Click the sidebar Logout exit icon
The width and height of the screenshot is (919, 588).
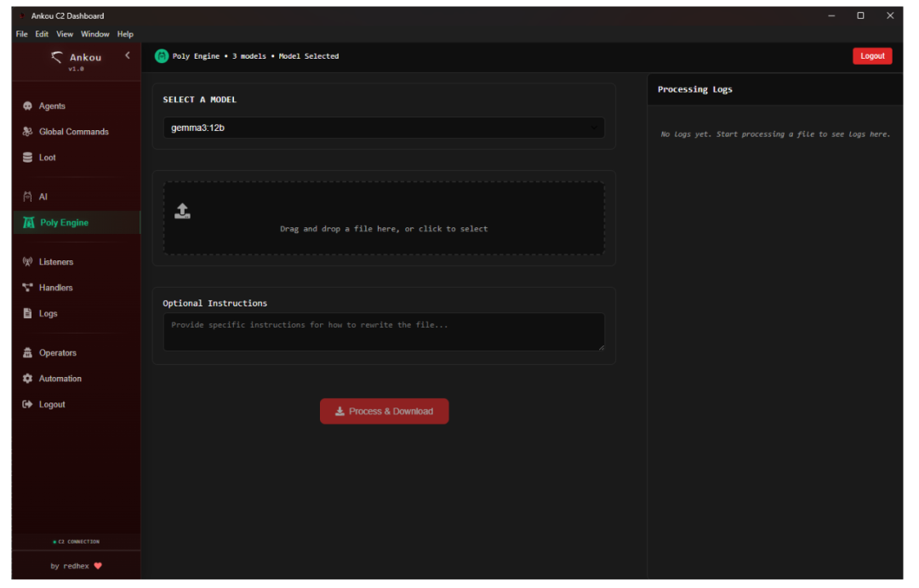click(x=27, y=404)
